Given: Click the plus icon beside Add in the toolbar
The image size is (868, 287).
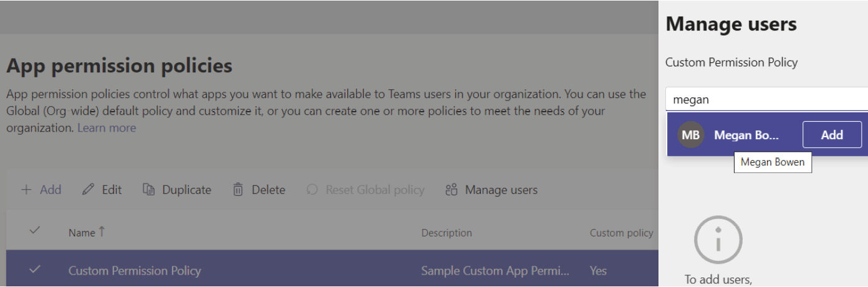Looking at the screenshot, I should coord(26,190).
